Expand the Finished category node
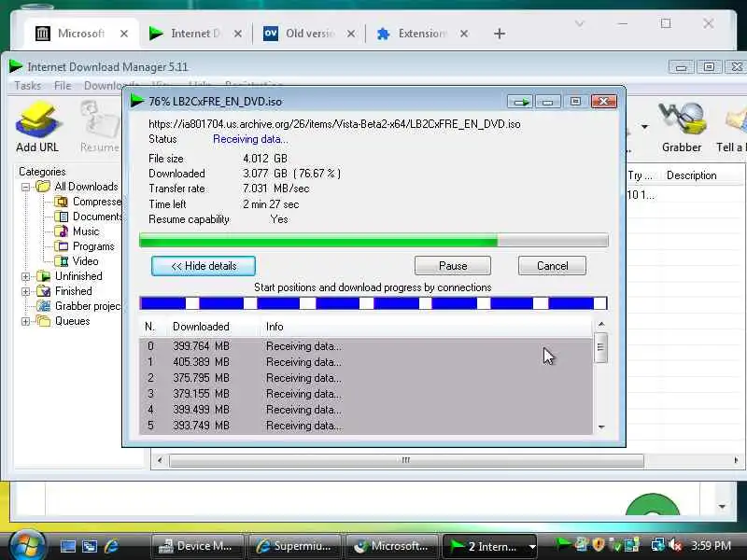 [x=26, y=291]
